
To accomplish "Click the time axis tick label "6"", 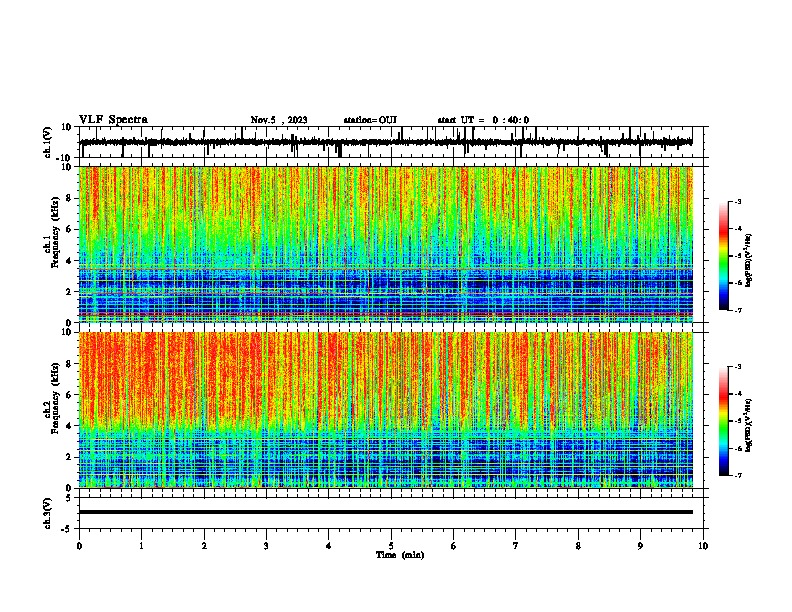I will click(x=454, y=546).
